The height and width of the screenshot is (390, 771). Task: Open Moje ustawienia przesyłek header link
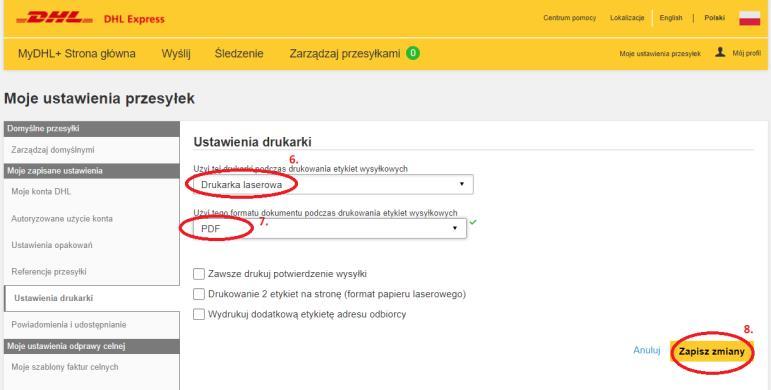(660, 54)
